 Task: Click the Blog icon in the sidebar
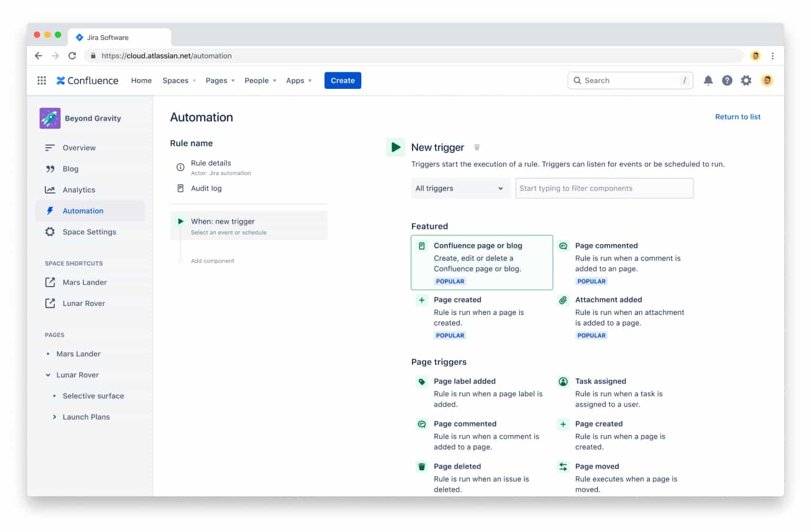[49, 169]
